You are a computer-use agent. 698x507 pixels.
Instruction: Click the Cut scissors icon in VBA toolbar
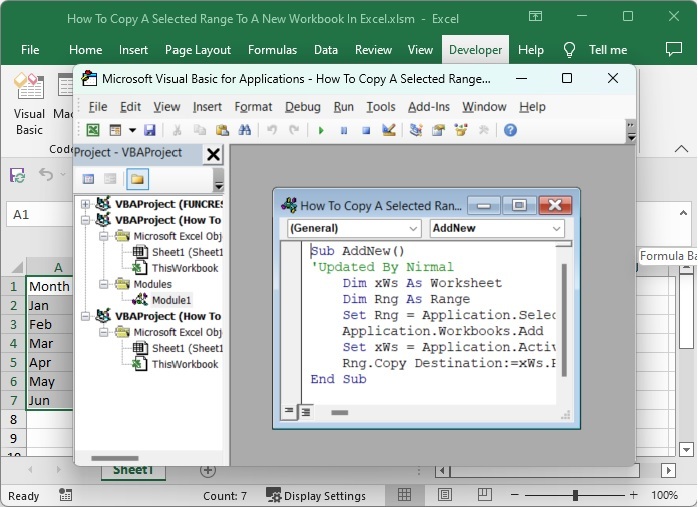[177, 130]
